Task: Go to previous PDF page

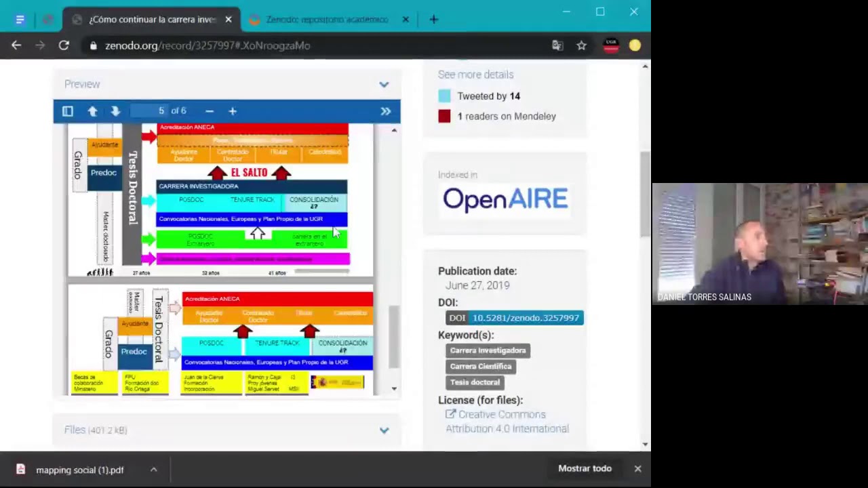Action: click(x=92, y=111)
